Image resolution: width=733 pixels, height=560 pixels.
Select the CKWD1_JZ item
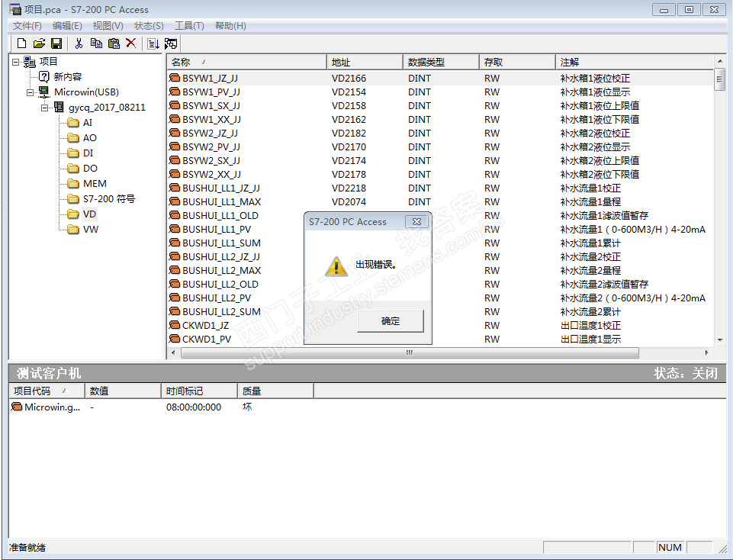coord(206,325)
